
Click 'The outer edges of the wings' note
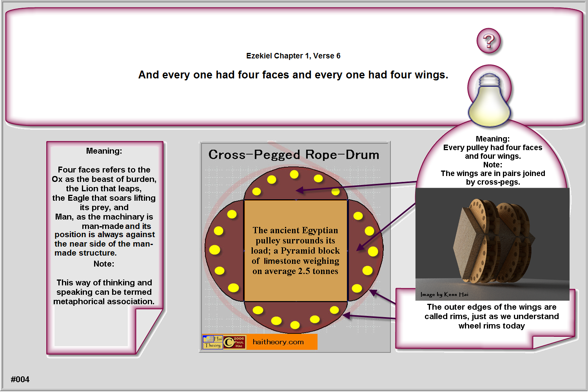click(492, 307)
